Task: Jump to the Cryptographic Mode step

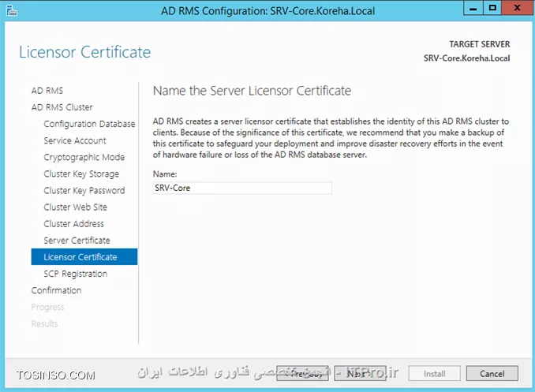Action: (x=84, y=157)
